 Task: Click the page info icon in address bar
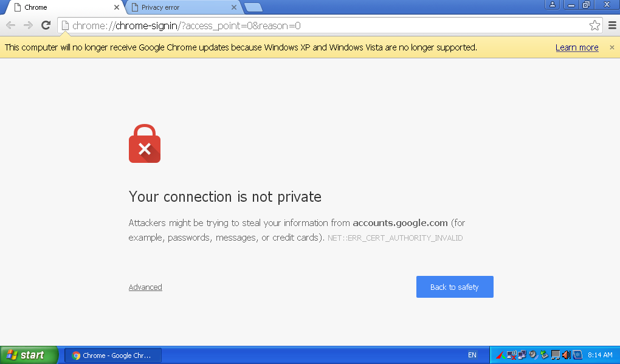(x=64, y=26)
